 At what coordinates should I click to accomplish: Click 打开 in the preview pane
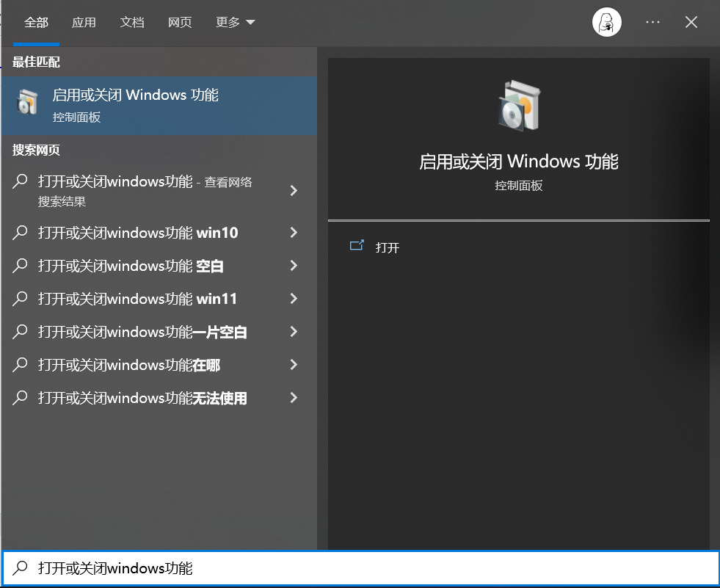tap(387, 248)
